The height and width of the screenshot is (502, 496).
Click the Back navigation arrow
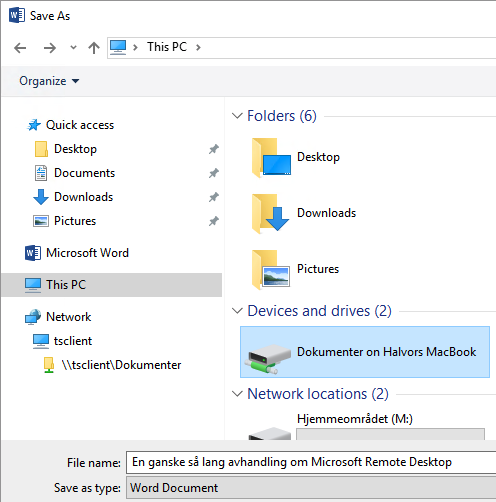[x=20, y=48]
